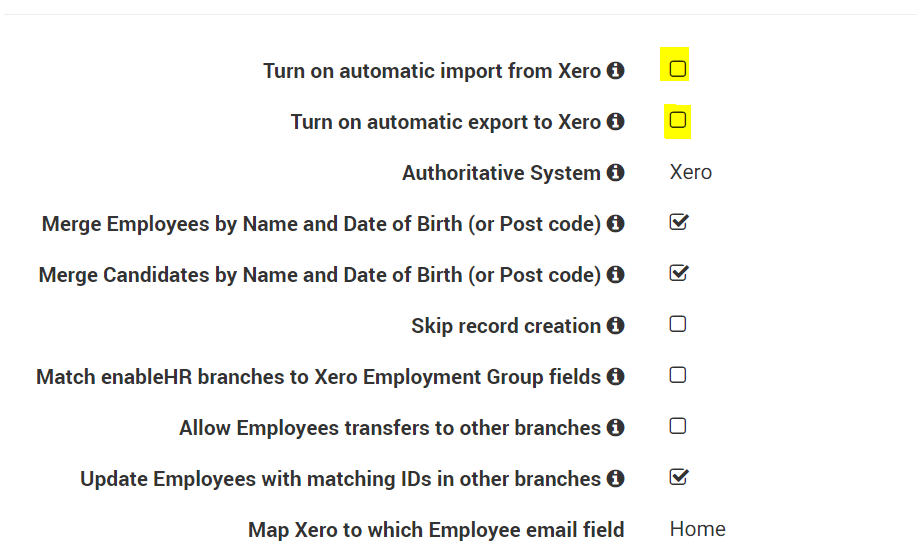Enable automatic export to Xero checkbox
This screenshot has width=917, height=549.
point(678,120)
